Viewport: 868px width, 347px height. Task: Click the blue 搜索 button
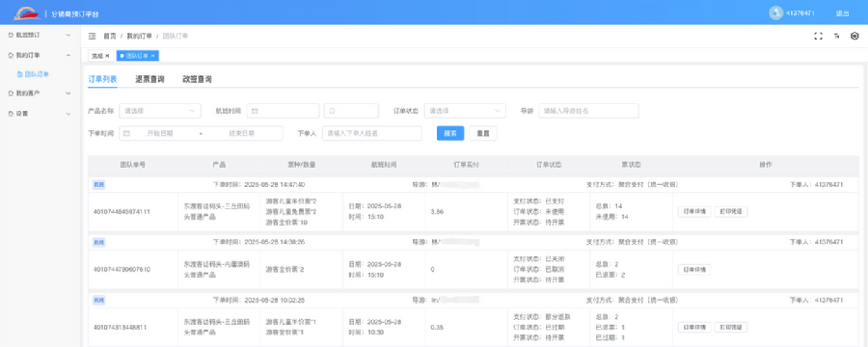(x=450, y=133)
